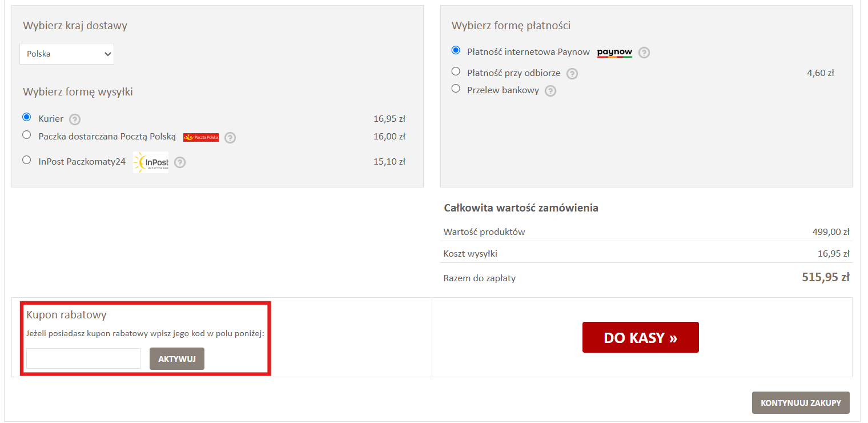This screenshot has width=868, height=423.
Task: Click the coupon code input field
Action: coord(83,358)
